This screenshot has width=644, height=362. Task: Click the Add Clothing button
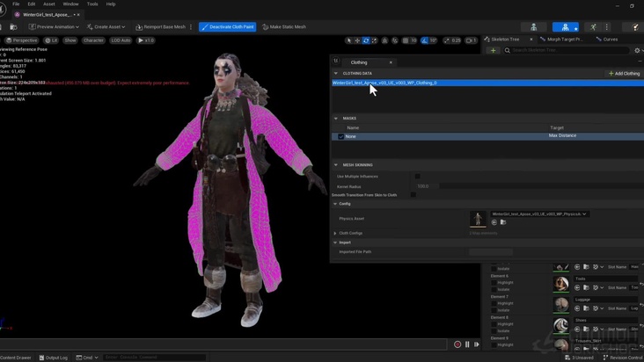coord(625,74)
